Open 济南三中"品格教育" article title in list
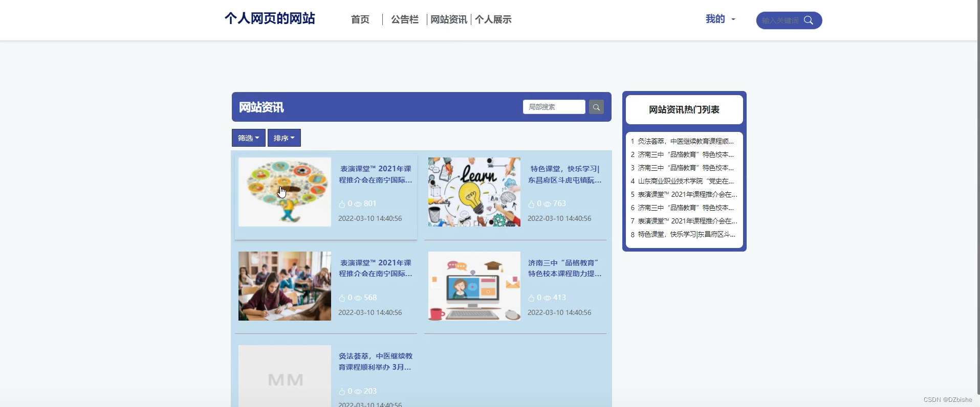 (x=565, y=268)
